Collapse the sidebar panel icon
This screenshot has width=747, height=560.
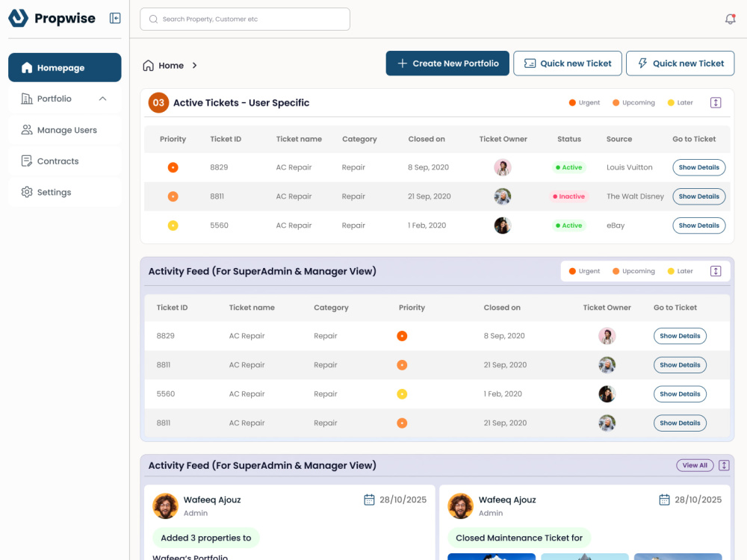click(115, 18)
